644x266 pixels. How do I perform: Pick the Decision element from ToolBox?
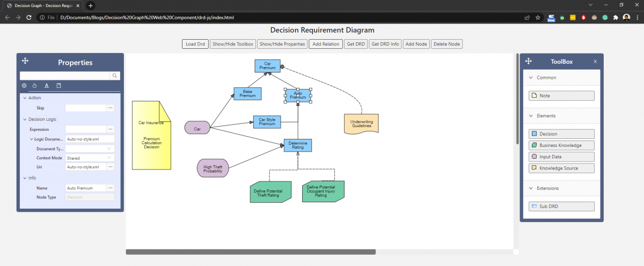click(561, 134)
